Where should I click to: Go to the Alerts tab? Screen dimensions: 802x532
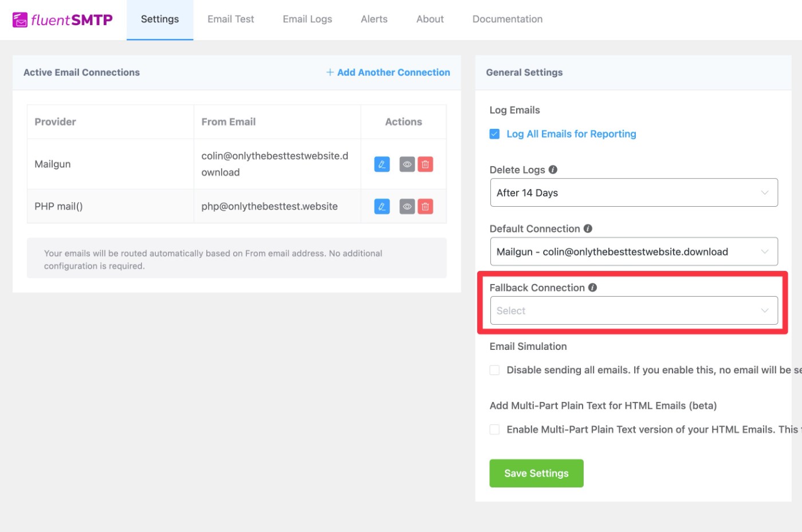pos(374,19)
